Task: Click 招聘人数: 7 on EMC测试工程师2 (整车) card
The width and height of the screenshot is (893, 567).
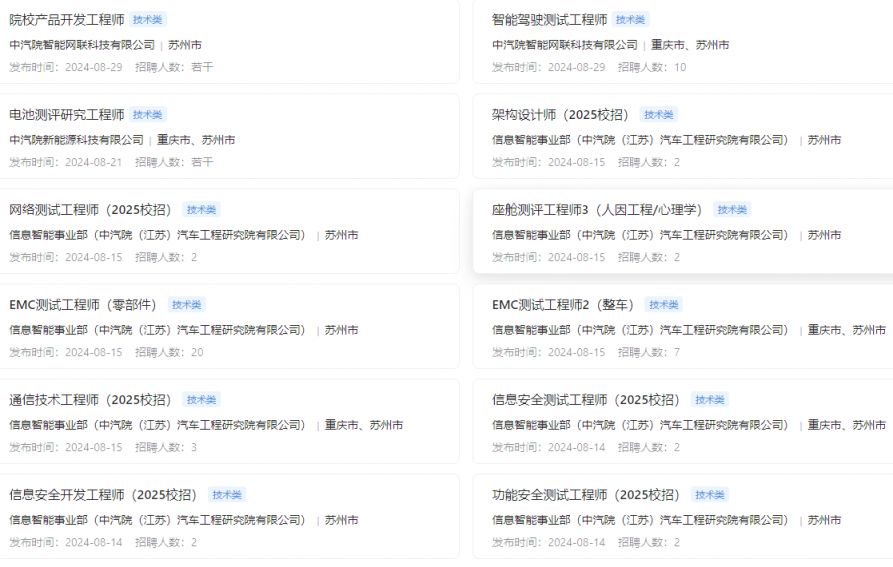Action: (x=649, y=352)
